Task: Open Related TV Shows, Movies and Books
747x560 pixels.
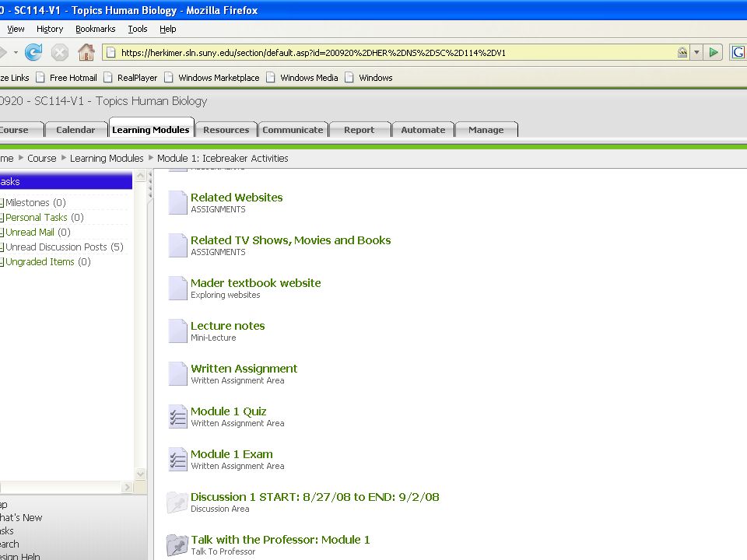Action: pos(290,240)
